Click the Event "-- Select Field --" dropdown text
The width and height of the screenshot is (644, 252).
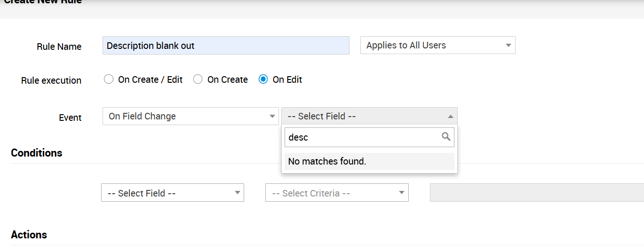click(322, 116)
